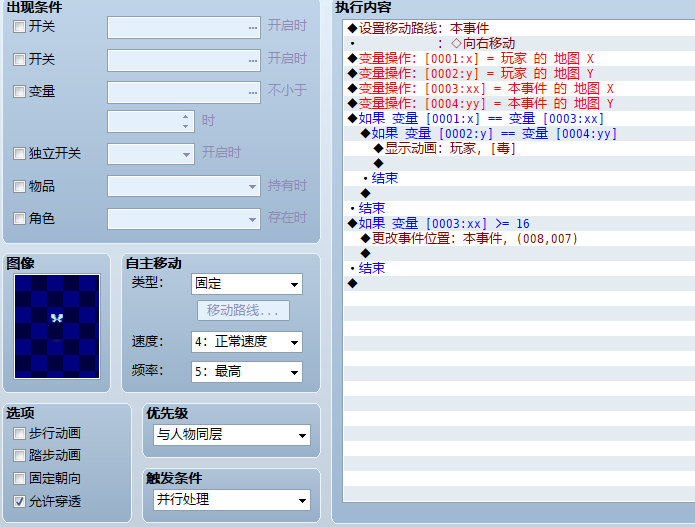Image resolution: width=695 pixels, height=527 pixels.
Task: Enable the 物品 condition checkbox
Action: pos(19,187)
